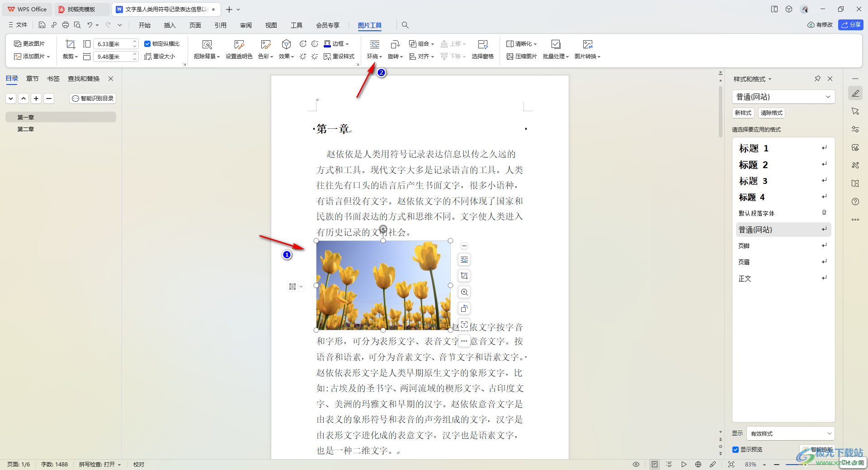Open the Group (组合) dropdown
The image size is (868, 470).
421,44
